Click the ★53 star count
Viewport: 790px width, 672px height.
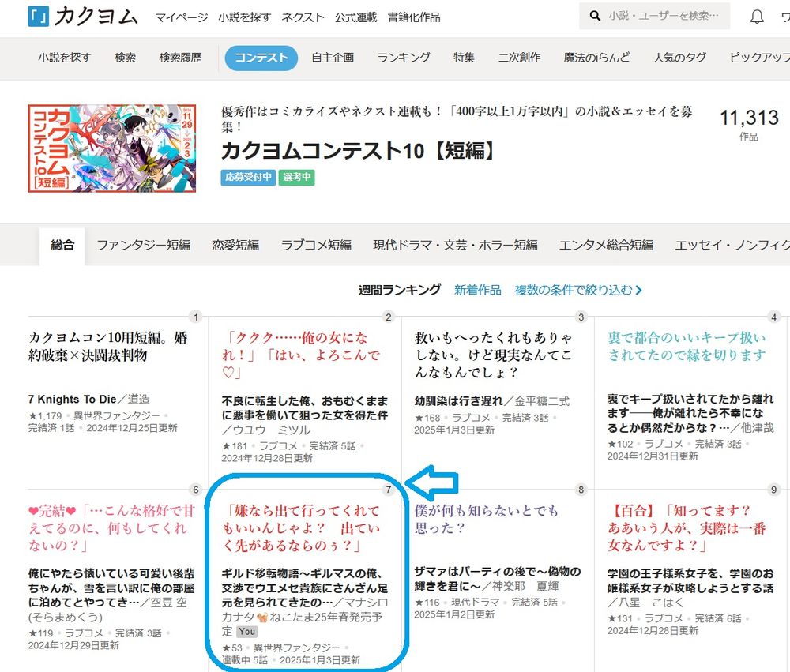pos(231,648)
